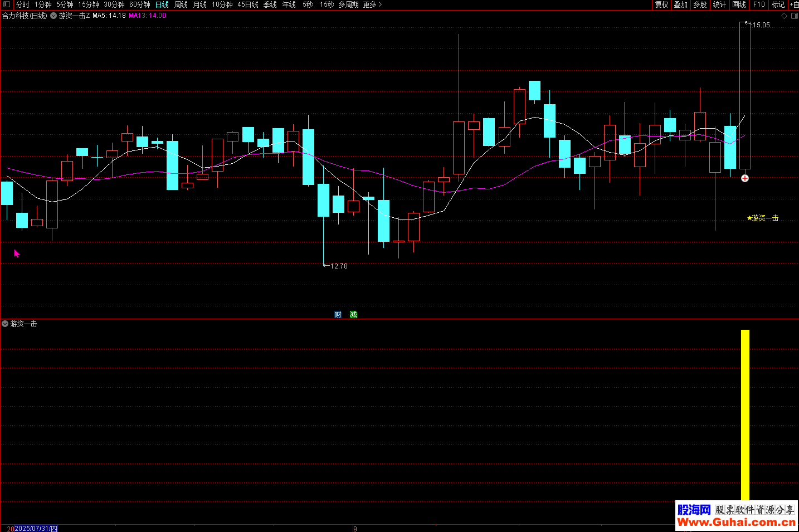Image resolution: width=799 pixels, height=532 pixels.
Task: Toggle the 叠加 overlay option
Action: [680, 4]
